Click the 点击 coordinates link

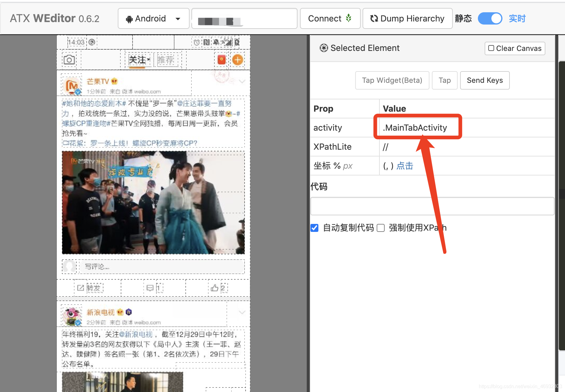click(405, 166)
